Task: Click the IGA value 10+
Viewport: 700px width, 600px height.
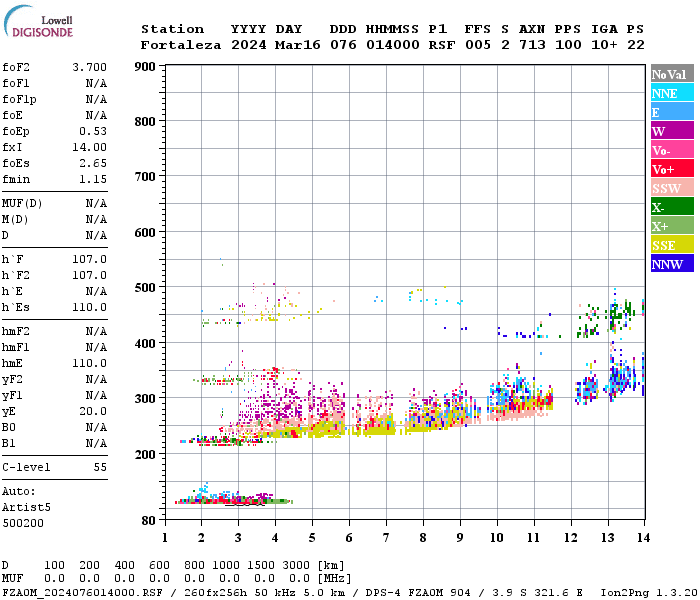Action: pyautogui.click(x=604, y=45)
